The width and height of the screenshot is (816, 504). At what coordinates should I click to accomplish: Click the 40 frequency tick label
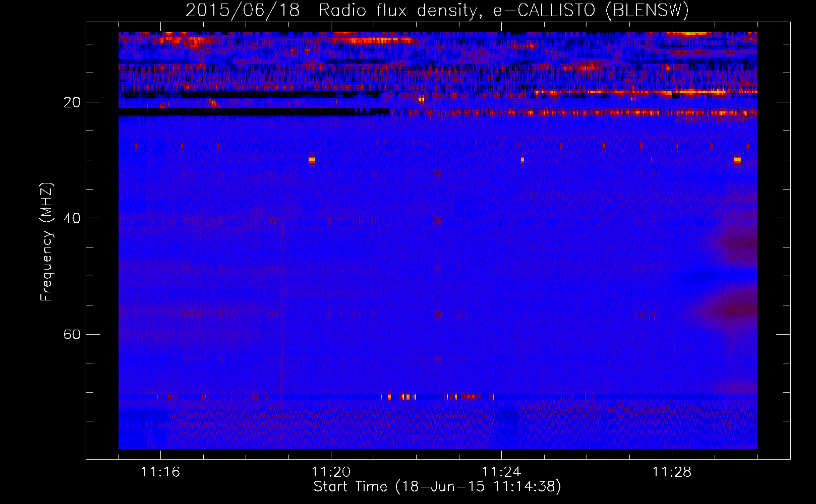[x=72, y=219]
